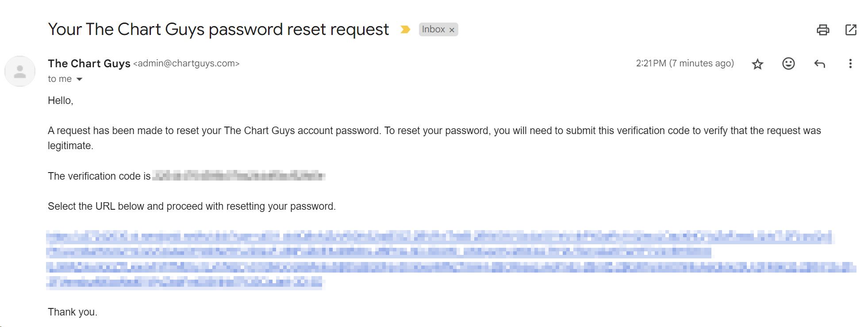Add an emoji reaction to the email
868x327 pixels.
coord(788,64)
